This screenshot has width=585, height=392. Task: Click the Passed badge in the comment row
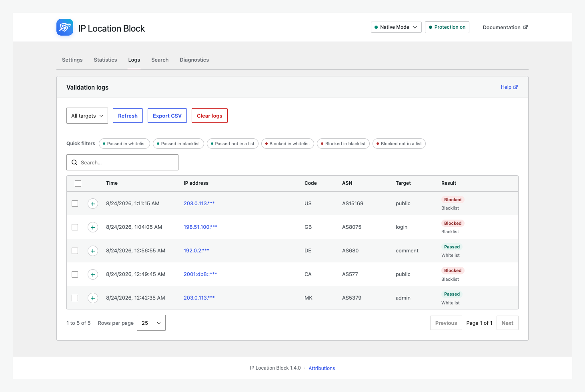452,247
